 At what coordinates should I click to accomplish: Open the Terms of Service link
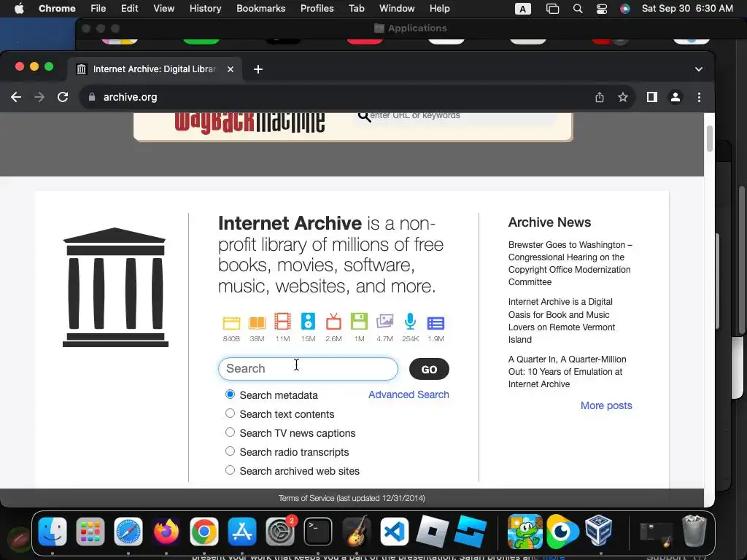pos(352,498)
